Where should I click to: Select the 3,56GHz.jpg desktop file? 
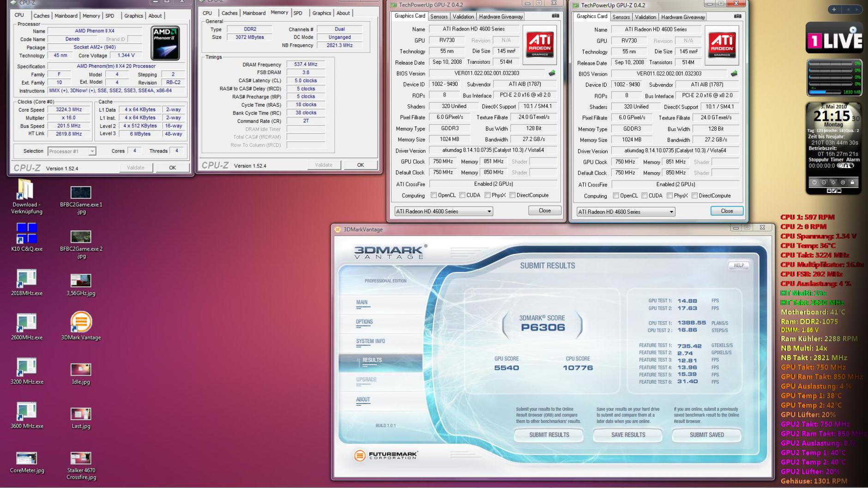[x=81, y=284]
